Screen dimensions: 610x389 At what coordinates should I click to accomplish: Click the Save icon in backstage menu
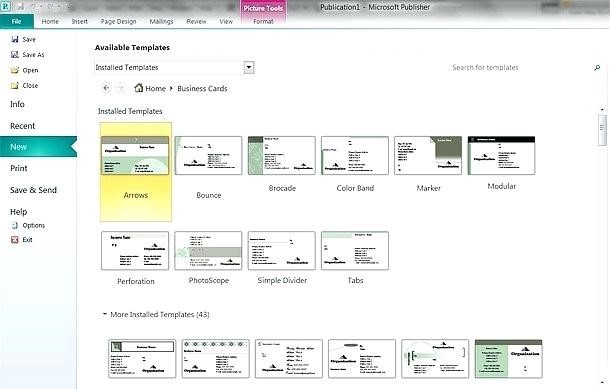click(15, 39)
